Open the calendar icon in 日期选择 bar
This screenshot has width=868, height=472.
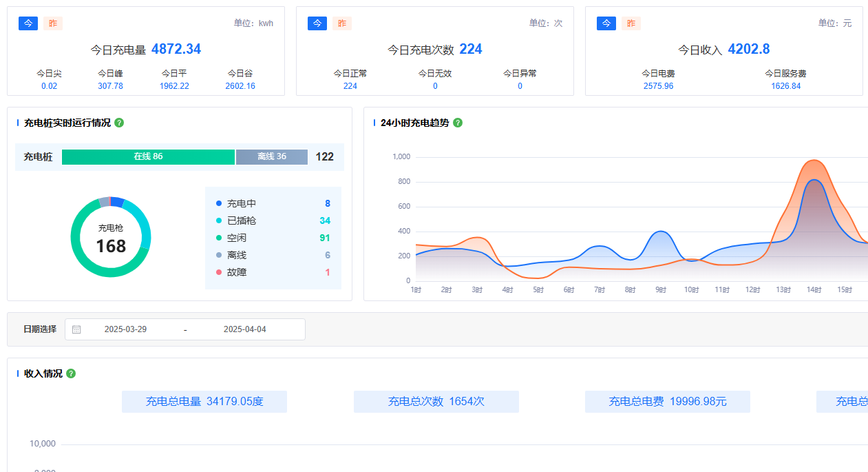click(x=76, y=329)
